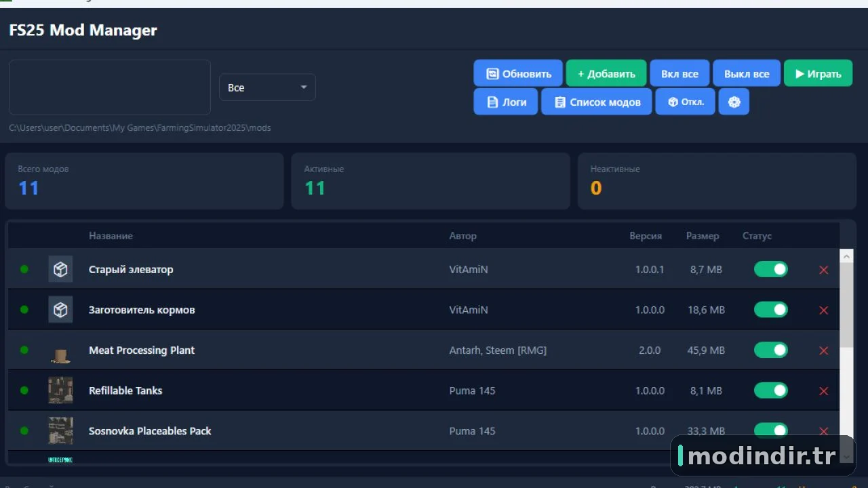Click the Откл. box button
The height and width of the screenshot is (488, 868).
(685, 102)
